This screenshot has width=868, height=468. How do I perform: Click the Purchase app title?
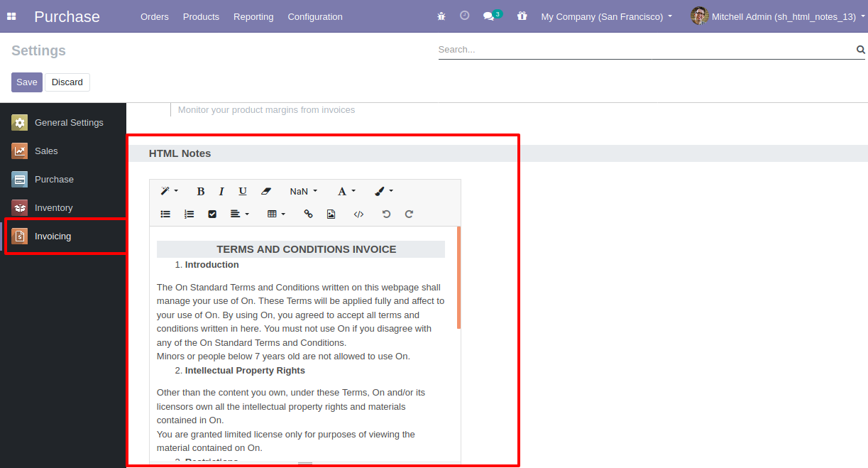(67, 16)
